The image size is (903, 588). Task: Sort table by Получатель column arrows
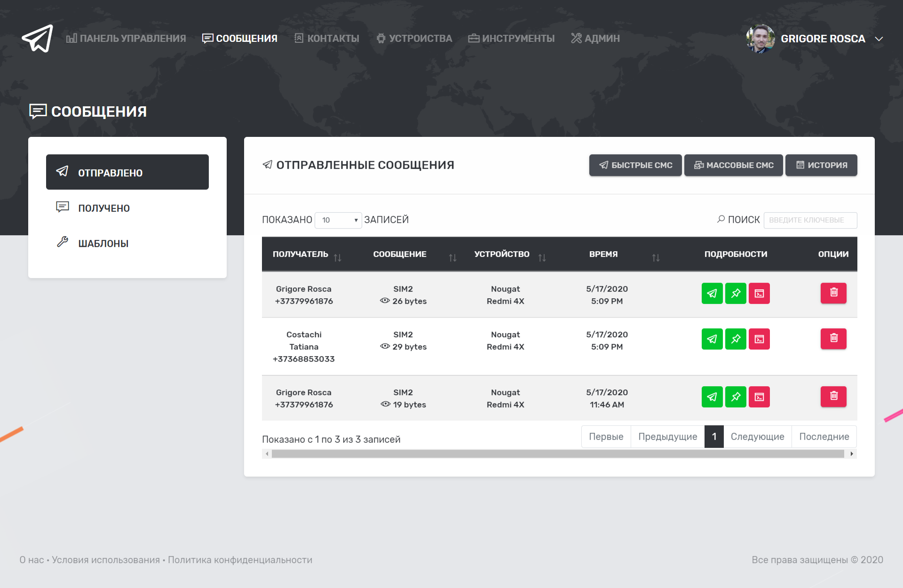(x=337, y=257)
